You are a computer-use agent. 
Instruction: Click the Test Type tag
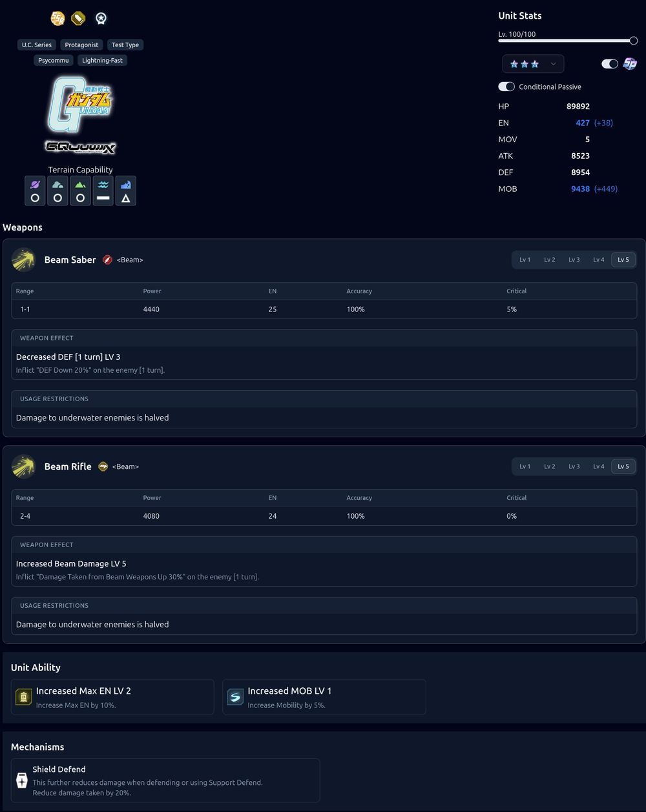coord(125,45)
